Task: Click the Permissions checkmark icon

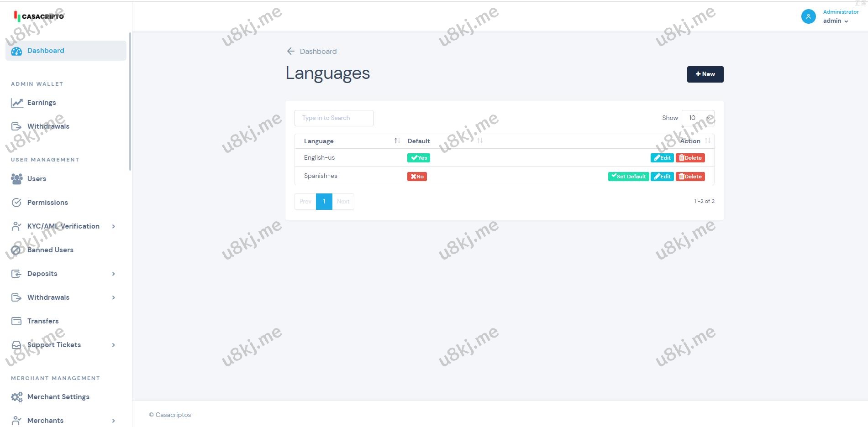Action: (x=16, y=203)
